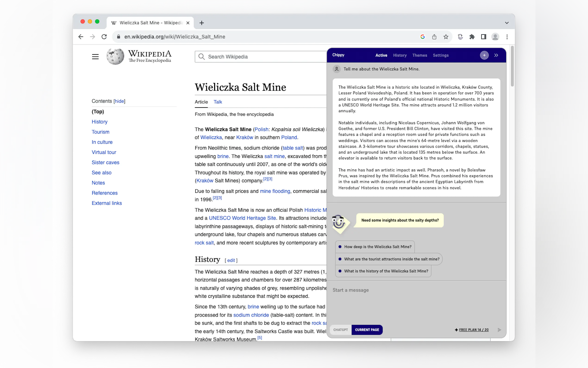588x368 pixels.
Task: Reload the current page
Action: (x=104, y=37)
